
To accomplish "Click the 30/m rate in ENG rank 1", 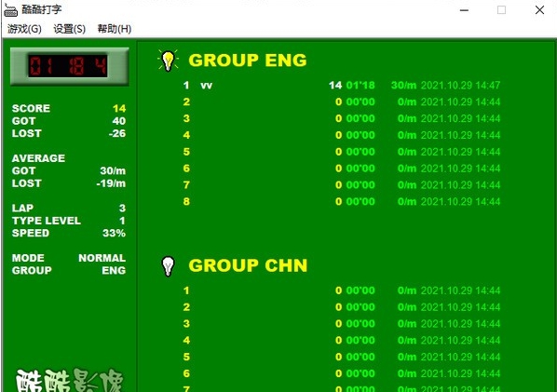I will pyautogui.click(x=403, y=86).
